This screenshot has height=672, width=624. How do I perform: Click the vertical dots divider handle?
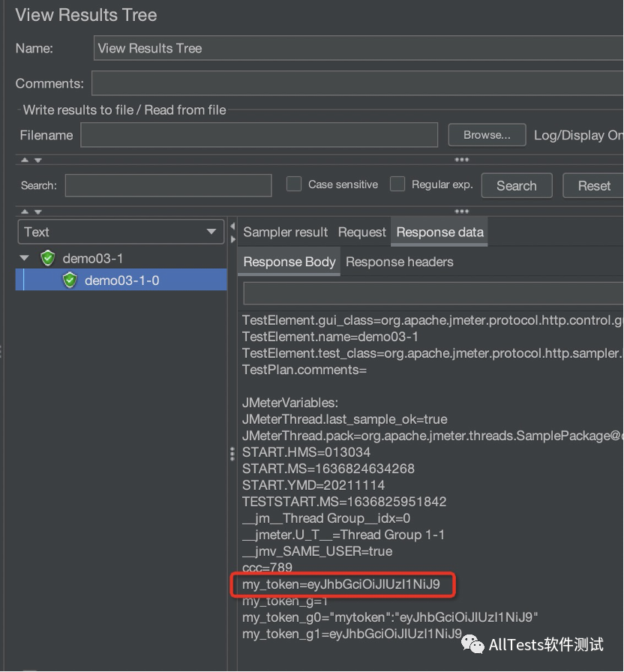(x=232, y=454)
